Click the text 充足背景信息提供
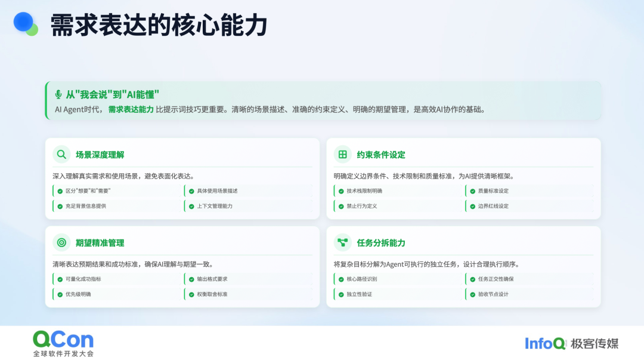Screen dimensions: 644x360 pos(86,206)
